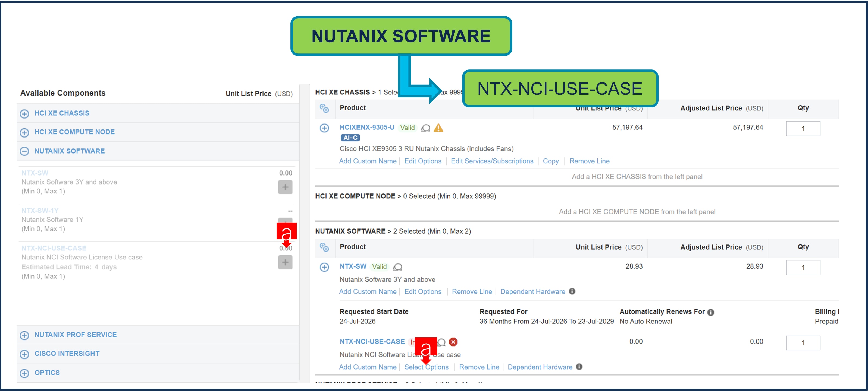Open the NTX-NCI-USE-CASE product link in the selected list
Image resolution: width=868 pixels, height=391 pixels.
[372, 341]
